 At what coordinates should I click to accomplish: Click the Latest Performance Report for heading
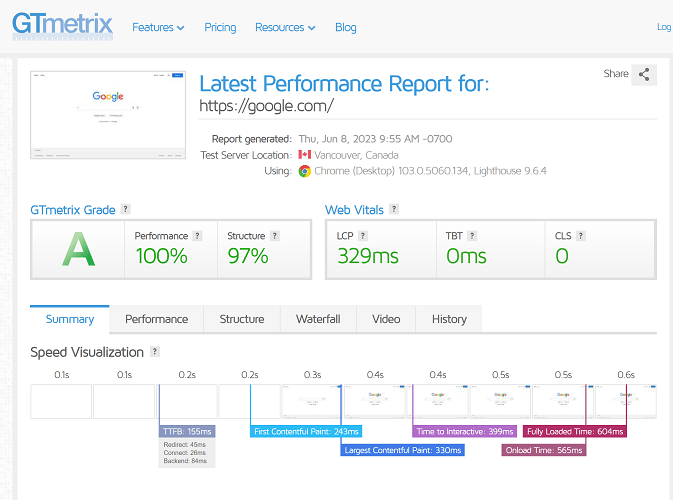[x=344, y=84]
